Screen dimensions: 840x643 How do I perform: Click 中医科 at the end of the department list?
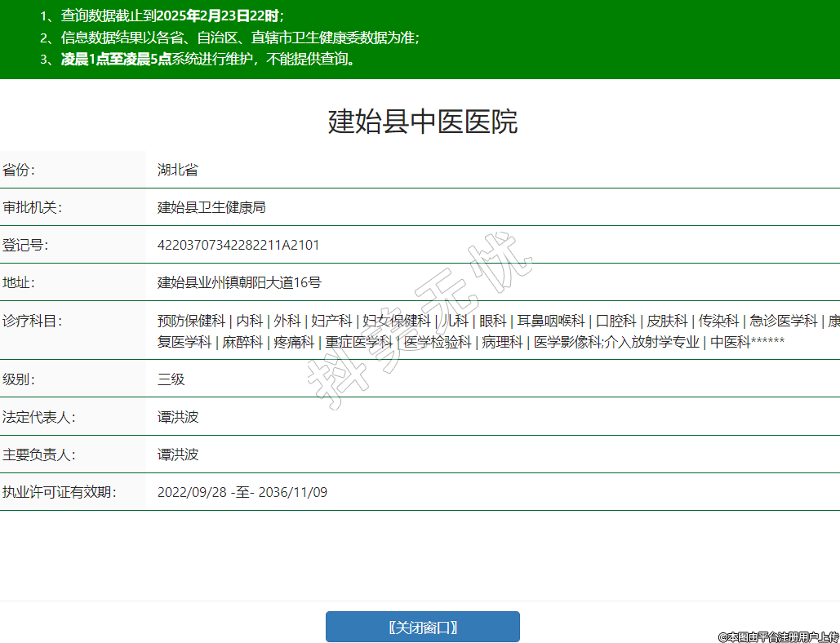click(730, 342)
